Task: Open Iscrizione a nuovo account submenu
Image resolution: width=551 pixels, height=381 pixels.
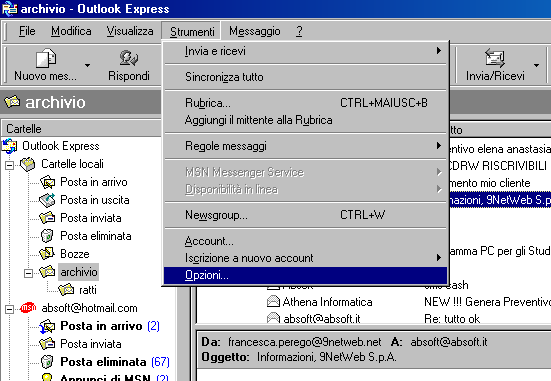Action: point(305,258)
